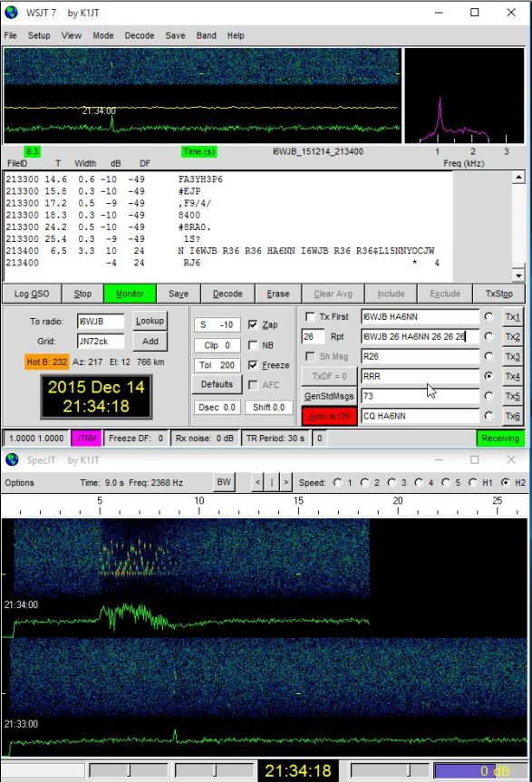Click the CQ HA6NN message field
Image resolution: width=532 pixels, height=782 pixels.
point(420,416)
